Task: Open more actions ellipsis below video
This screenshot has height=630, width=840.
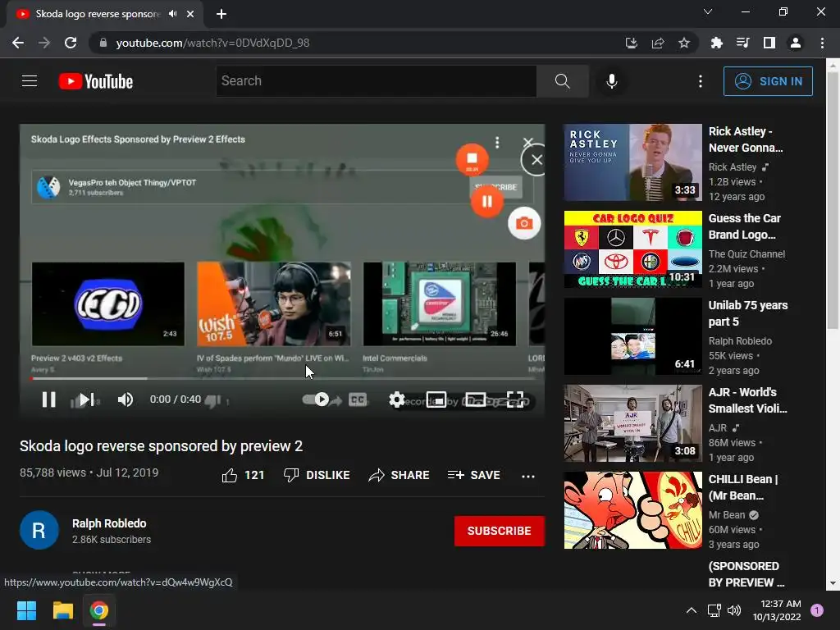Action: pyautogui.click(x=528, y=476)
